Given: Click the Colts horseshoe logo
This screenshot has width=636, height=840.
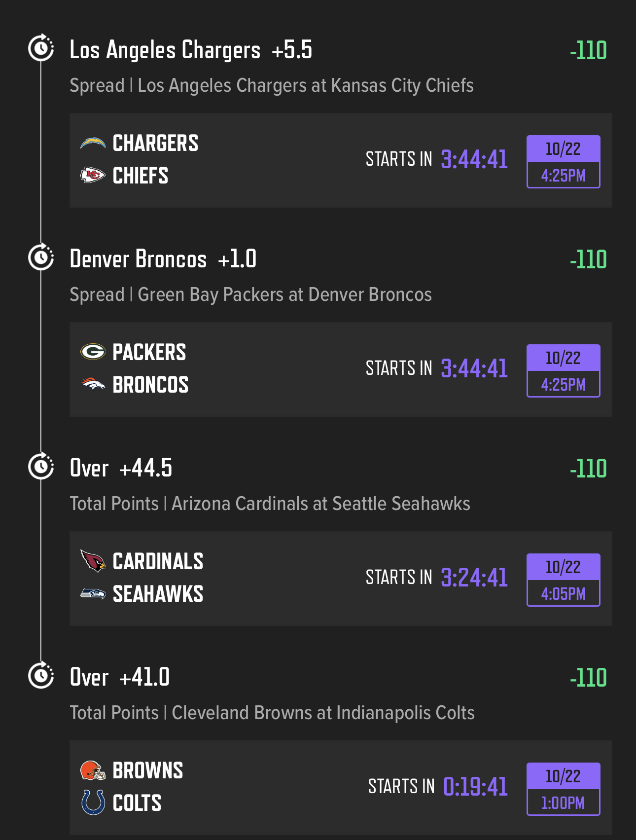Looking at the screenshot, I should pyautogui.click(x=93, y=802).
